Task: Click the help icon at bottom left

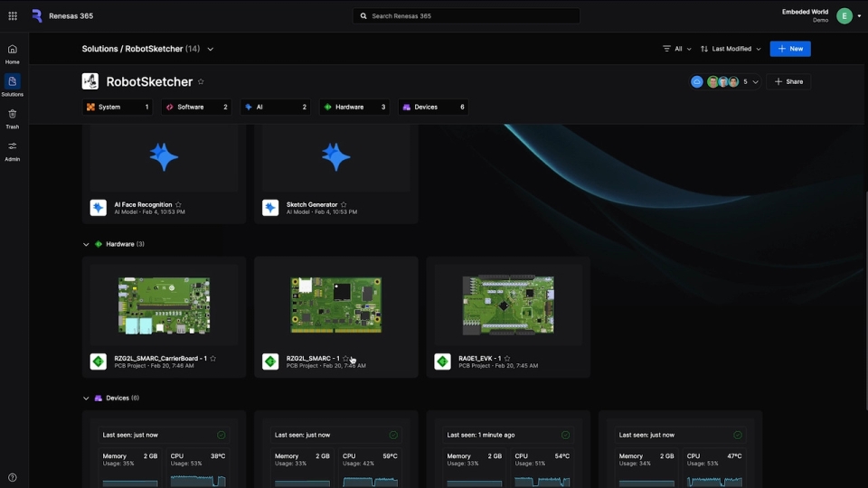Action: (13, 477)
